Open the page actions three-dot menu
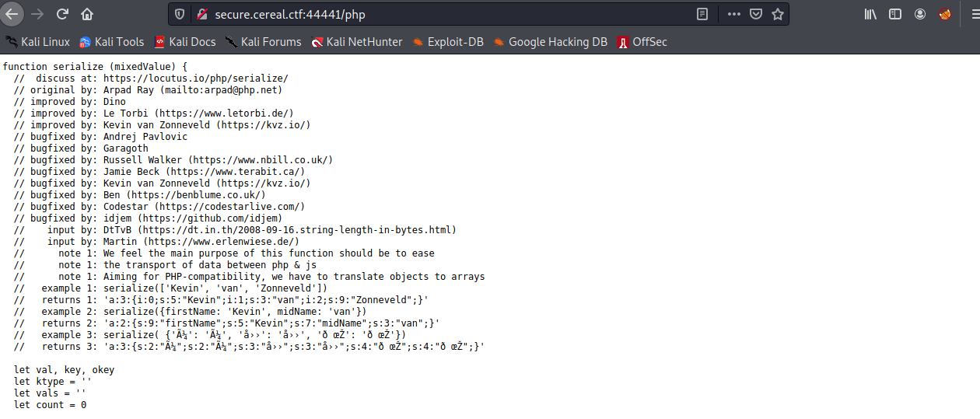The height and width of the screenshot is (419, 980). pyautogui.click(x=734, y=14)
